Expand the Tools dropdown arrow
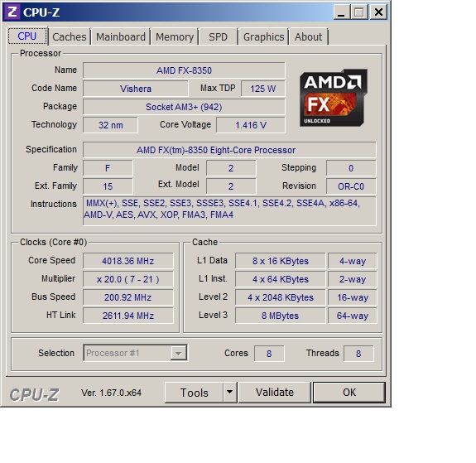The width and height of the screenshot is (476, 463). click(x=230, y=393)
